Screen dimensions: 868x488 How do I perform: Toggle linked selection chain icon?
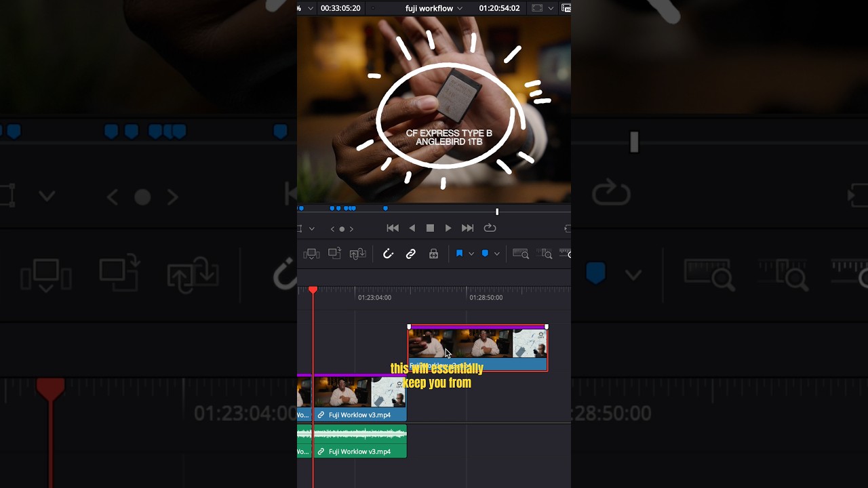click(x=411, y=254)
